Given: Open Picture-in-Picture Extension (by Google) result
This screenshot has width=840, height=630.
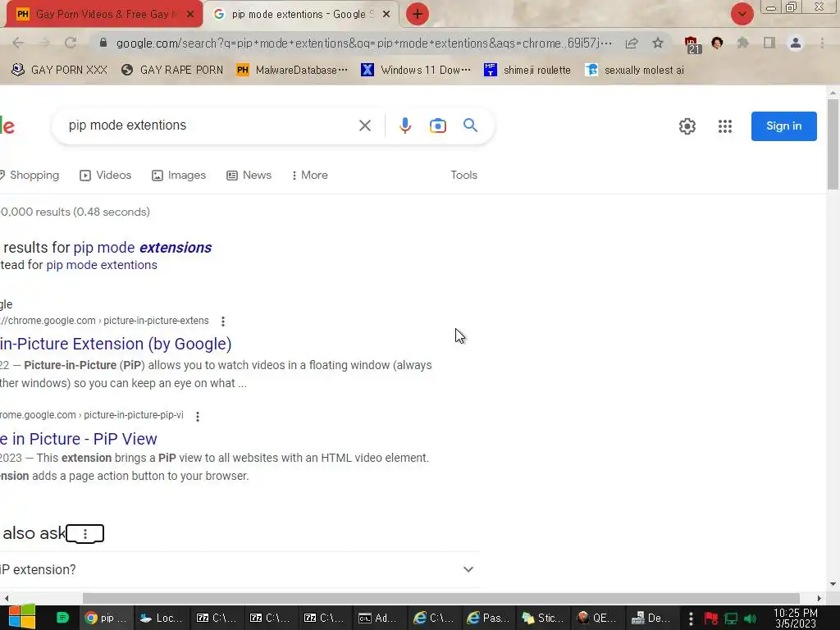Looking at the screenshot, I should tap(116, 344).
